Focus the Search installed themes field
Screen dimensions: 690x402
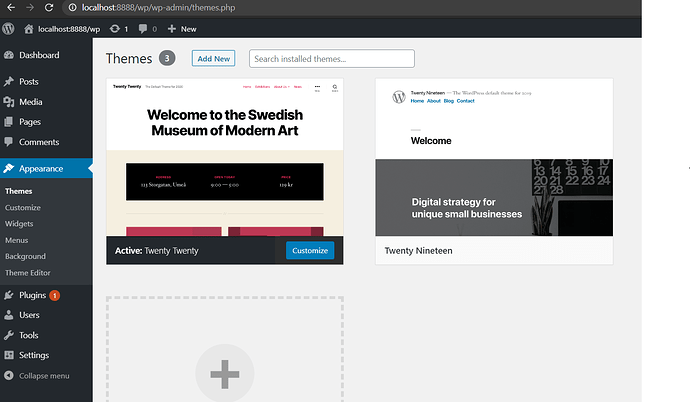click(331, 59)
